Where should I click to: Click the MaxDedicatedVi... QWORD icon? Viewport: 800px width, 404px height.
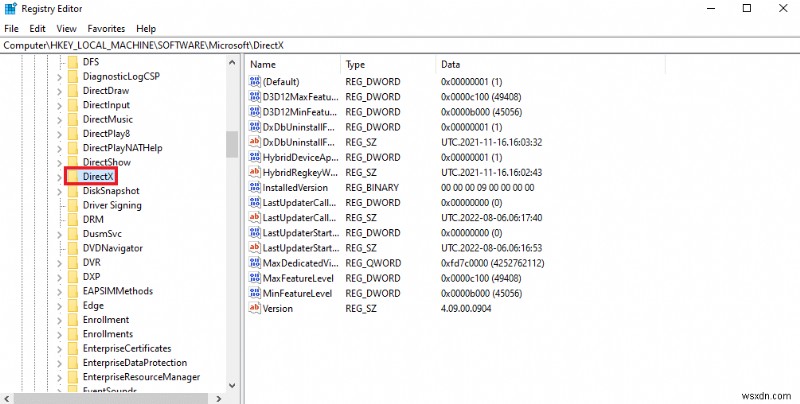(254, 263)
